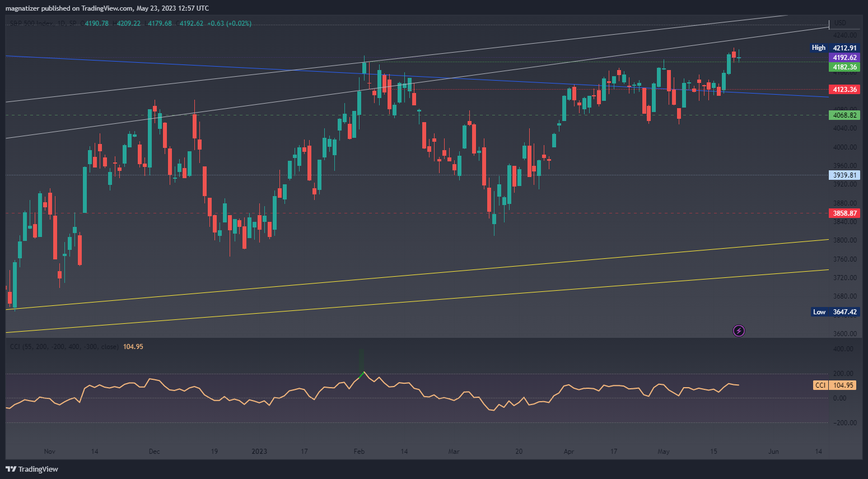Viewport: 868px width, 479px height.
Task: Click the 4192.62 close value in legend
Action: click(192, 24)
